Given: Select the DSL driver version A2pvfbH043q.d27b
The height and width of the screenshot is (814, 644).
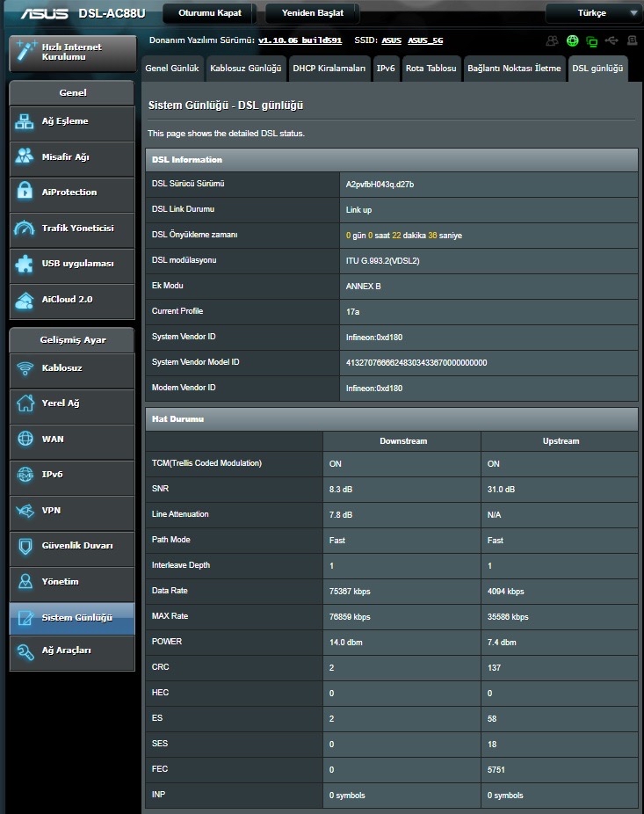Looking at the screenshot, I should [x=380, y=185].
